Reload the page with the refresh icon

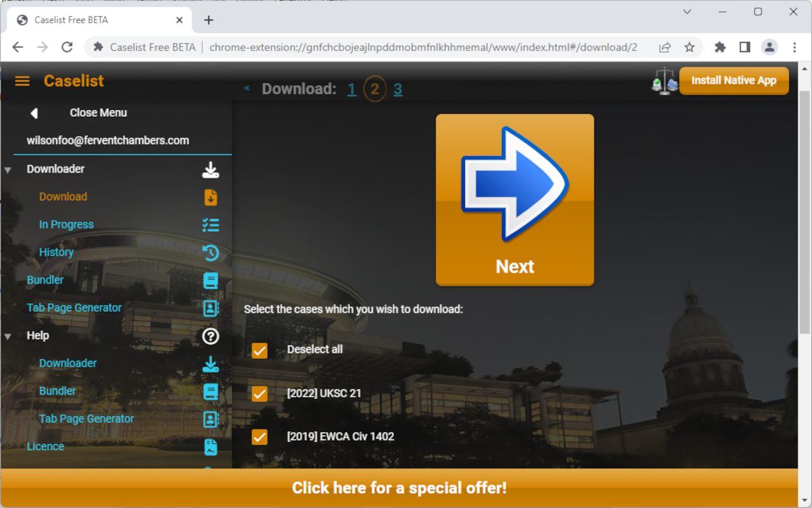(67, 47)
